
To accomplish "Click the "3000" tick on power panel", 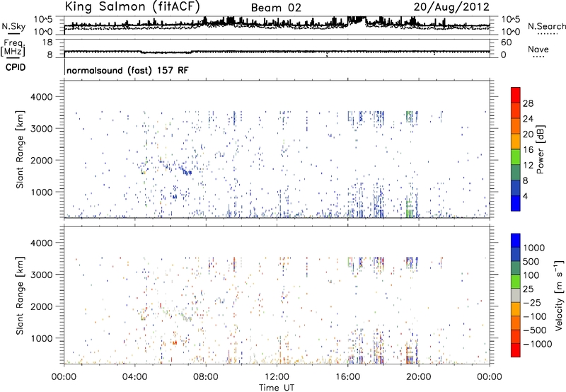I will [41, 129].
